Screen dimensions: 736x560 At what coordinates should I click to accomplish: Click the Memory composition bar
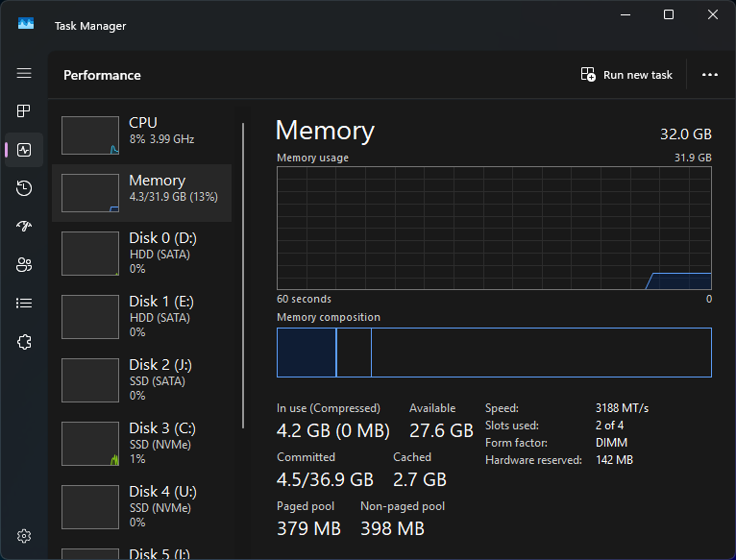click(x=494, y=353)
